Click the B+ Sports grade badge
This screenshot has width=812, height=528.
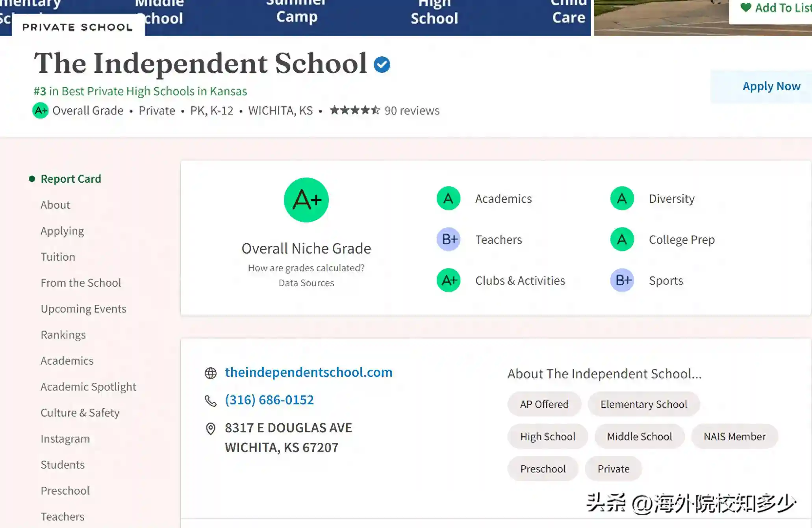[622, 280]
